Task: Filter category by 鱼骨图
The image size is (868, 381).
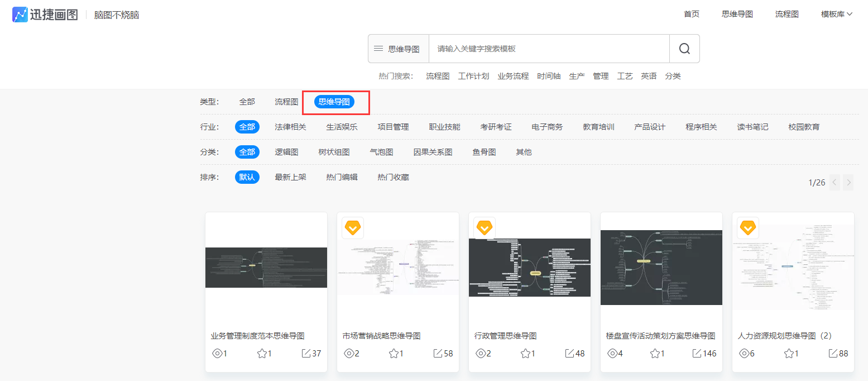Action: point(484,152)
